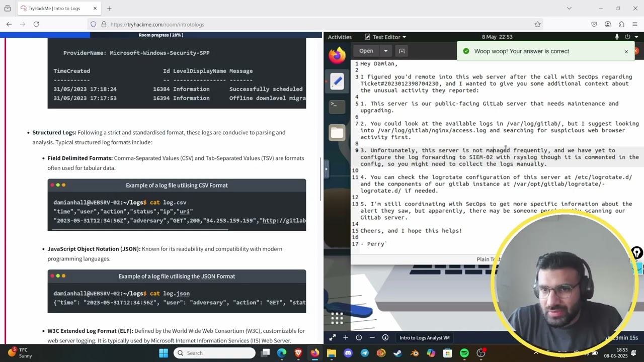This screenshot has height=362, width=644.
Task: Open Telegram from the taskbar
Action: (364, 353)
